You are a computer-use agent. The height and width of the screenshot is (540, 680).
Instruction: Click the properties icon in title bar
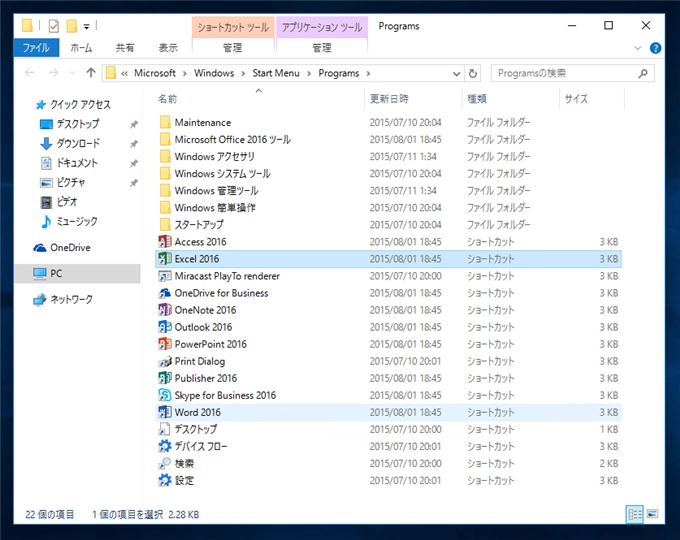click(54, 26)
